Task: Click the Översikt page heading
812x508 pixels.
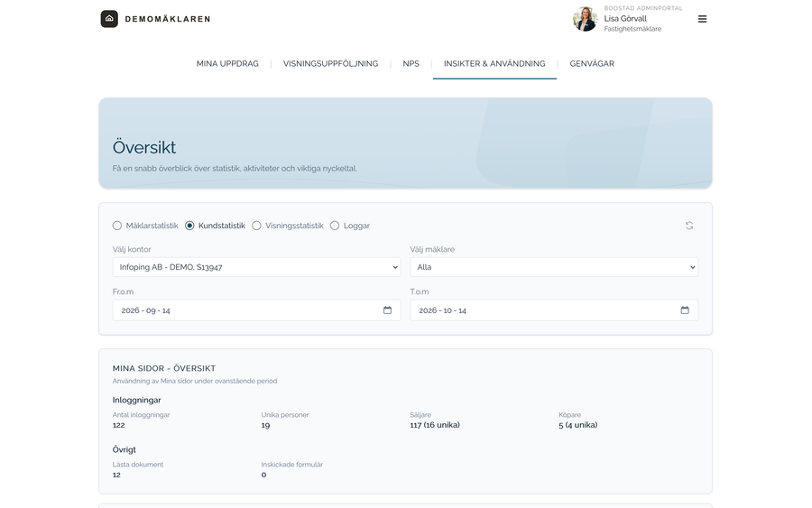Action: (144, 147)
